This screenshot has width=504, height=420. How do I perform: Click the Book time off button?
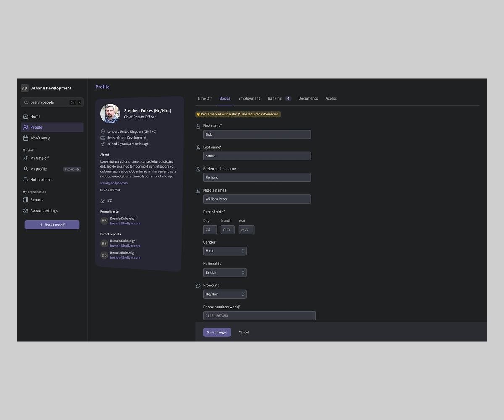pyautogui.click(x=52, y=225)
